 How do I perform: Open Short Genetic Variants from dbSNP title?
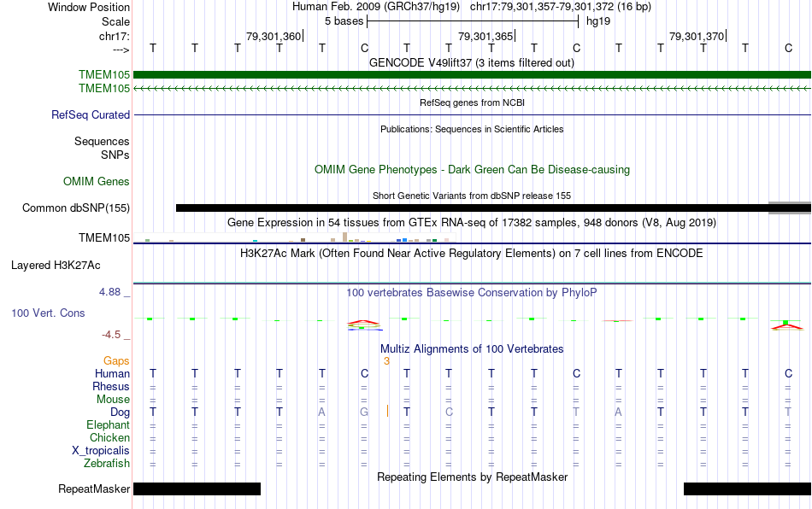(472, 196)
